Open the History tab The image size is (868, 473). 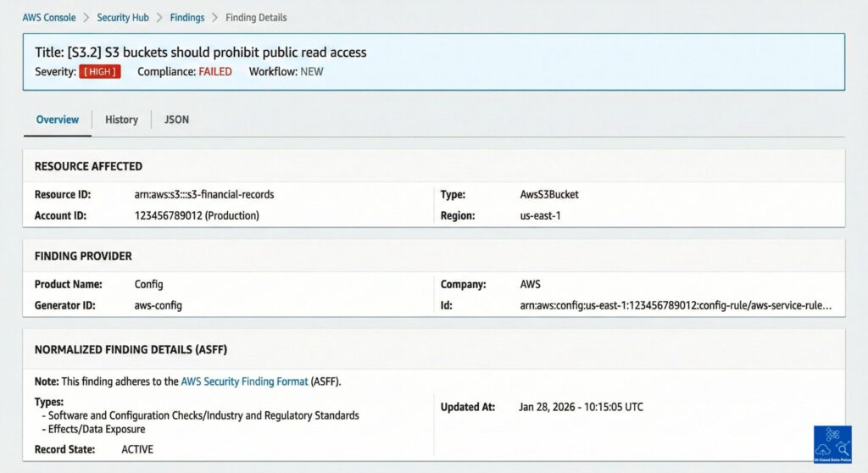click(121, 120)
